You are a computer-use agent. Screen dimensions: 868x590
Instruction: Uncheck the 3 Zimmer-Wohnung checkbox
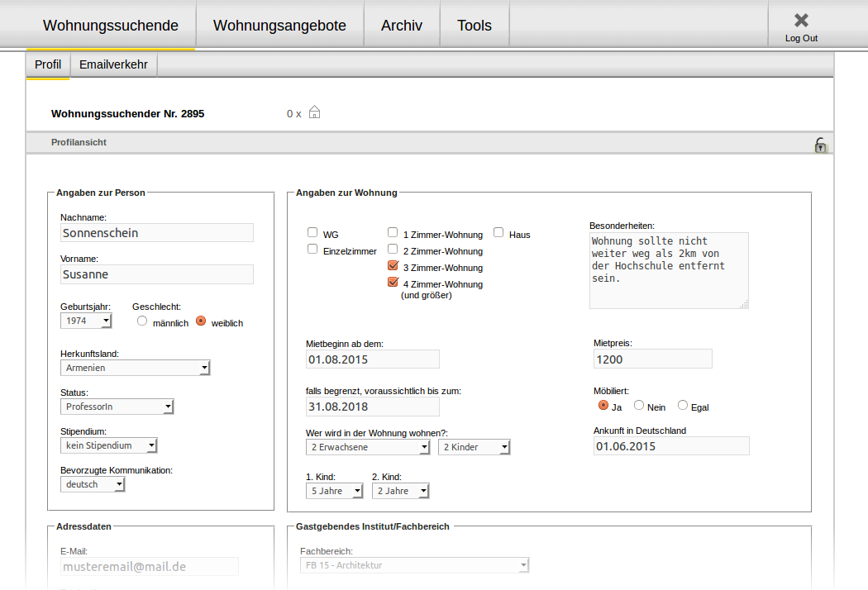point(393,266)
